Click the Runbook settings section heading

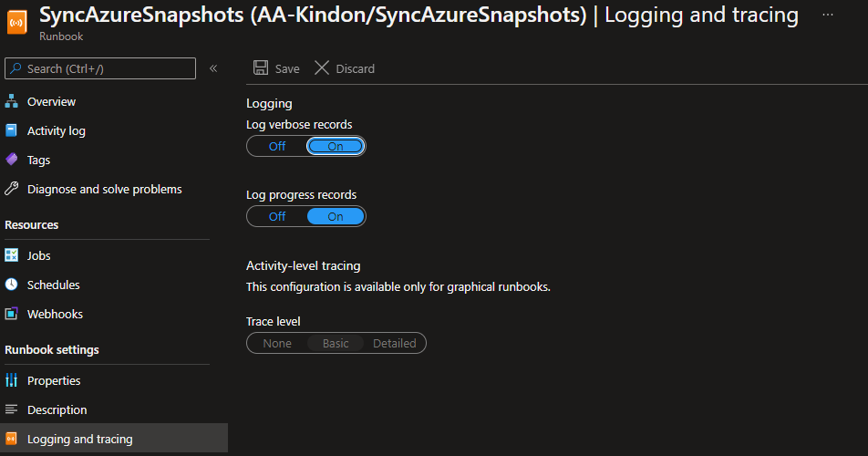51,349
